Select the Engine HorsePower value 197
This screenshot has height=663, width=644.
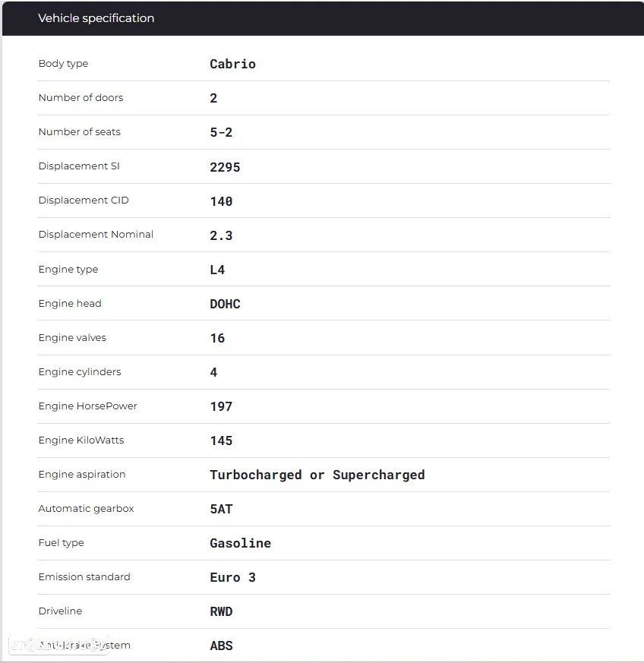click(221, 406)
